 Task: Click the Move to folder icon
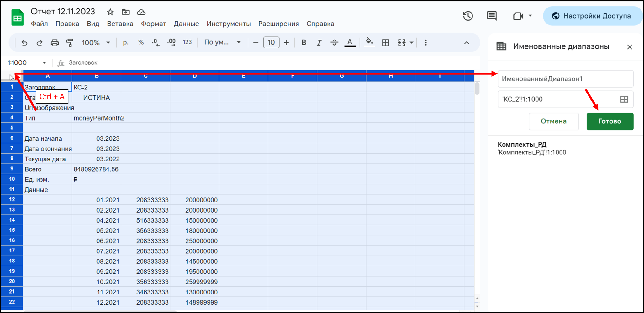coord(126,12)
